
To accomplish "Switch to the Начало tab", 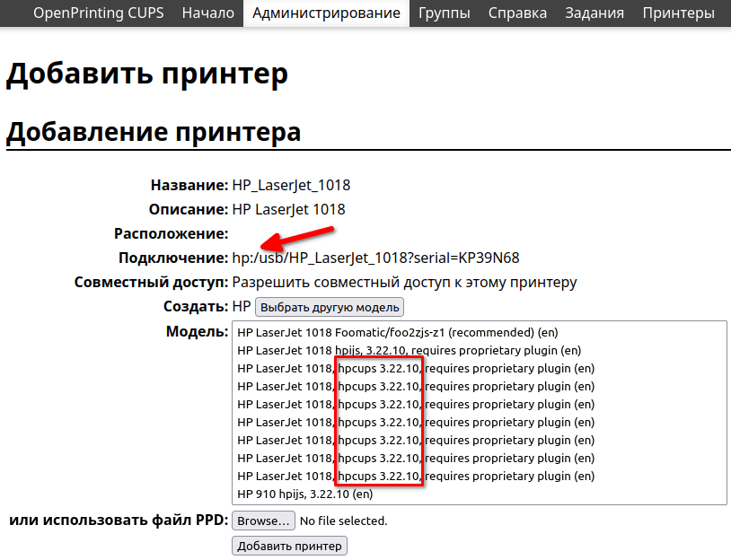I will point(207,13).
